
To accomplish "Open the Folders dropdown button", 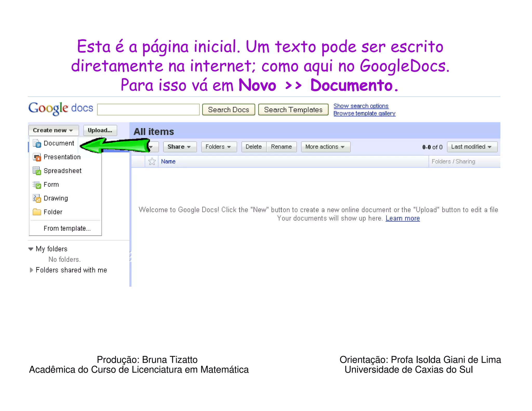I will pyautogui.click(x=219, y=147).
